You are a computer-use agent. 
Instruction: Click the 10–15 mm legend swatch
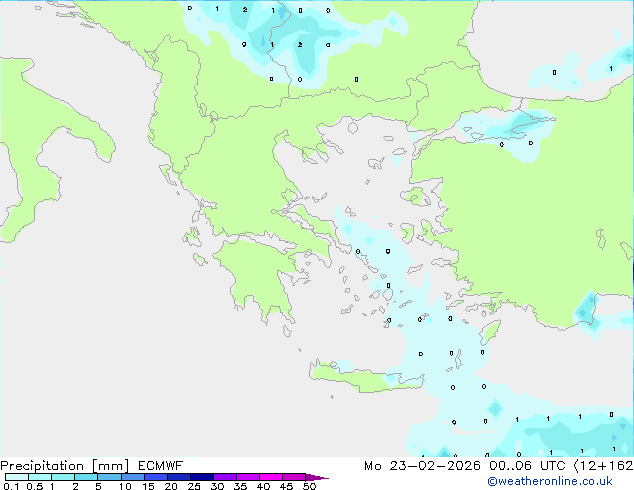[x=133, y=477]
